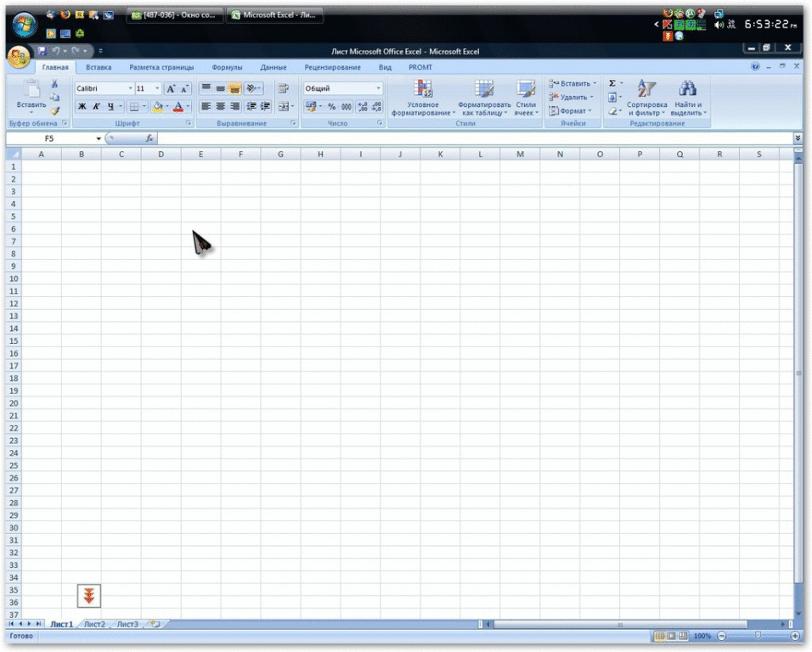Center cell text horizontally
The width and height of the screenshot is (812, 652).
point(220,106)
